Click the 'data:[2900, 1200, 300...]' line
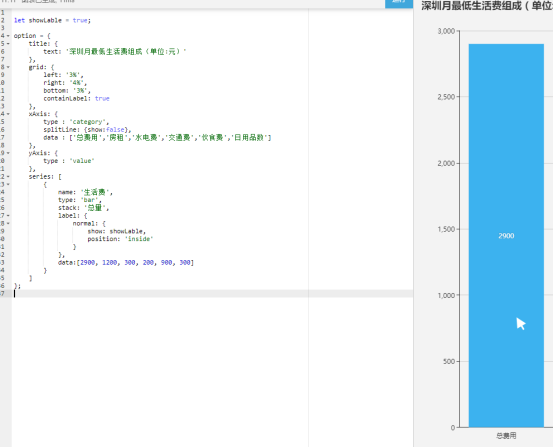Screen dimensions: 554x447 (x=126, y=263)
